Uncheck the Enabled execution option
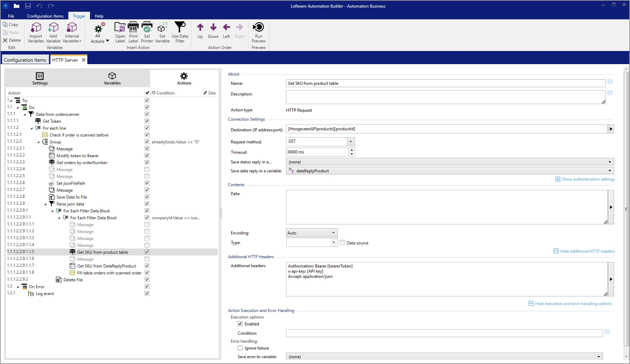Screen dimensions: 630x364 click(240, 324)
